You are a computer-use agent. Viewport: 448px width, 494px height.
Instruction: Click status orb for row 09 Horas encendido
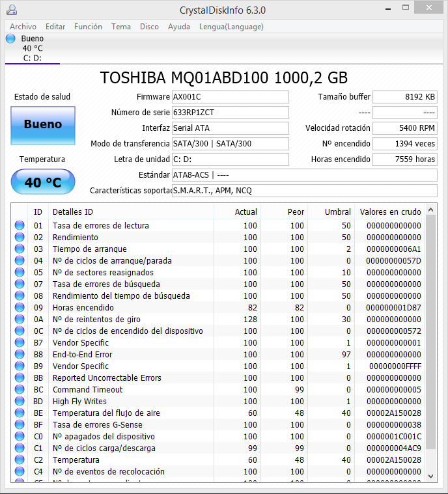pos(20,307)
